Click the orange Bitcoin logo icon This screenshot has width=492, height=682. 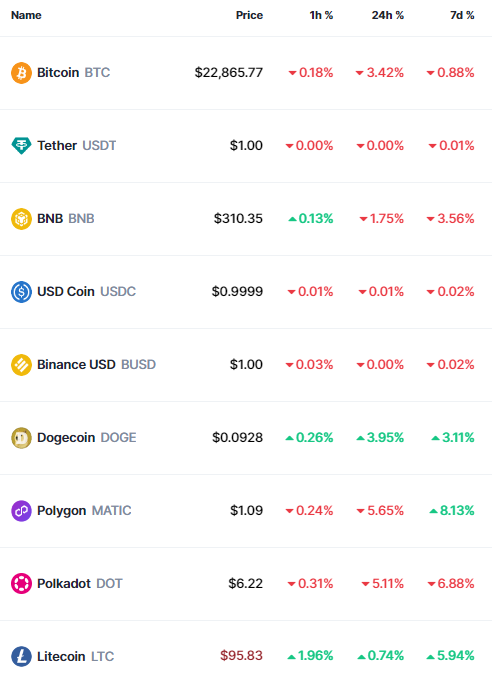tap(21, 73)
